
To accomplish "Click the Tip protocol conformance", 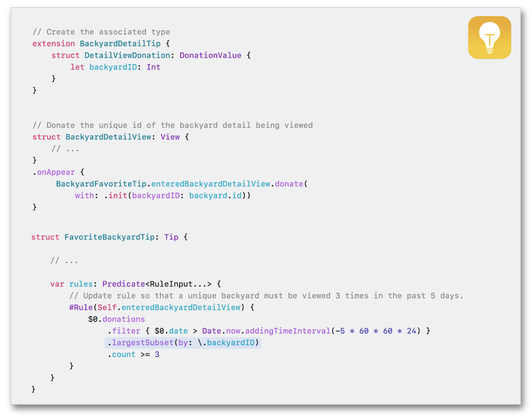I will point(171,237).
